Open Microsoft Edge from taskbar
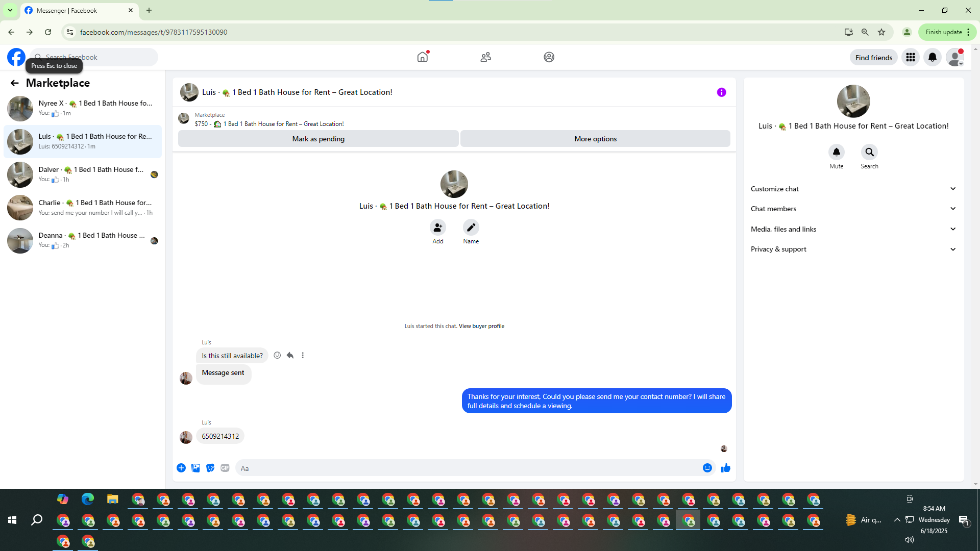 (x=88, y=499)
